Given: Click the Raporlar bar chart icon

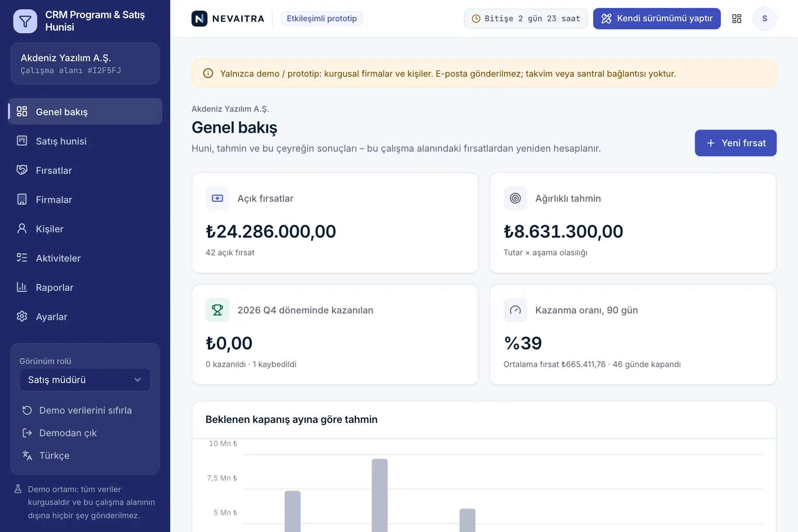Looking at the screenshot, I should point(22,287).
